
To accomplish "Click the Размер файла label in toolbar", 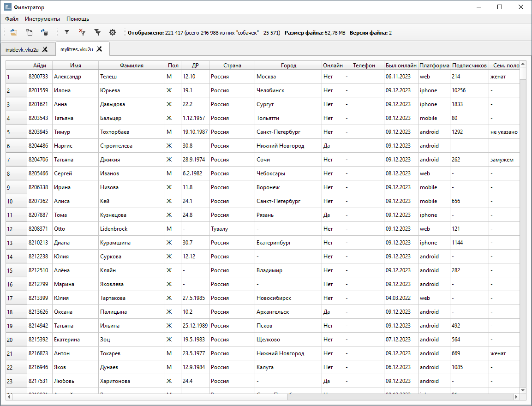I will click(304, 33).
